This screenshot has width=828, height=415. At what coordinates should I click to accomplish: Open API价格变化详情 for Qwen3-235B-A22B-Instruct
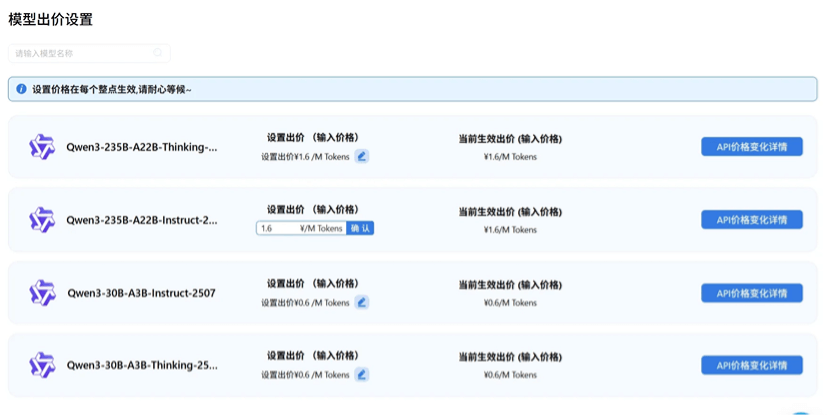751,220
